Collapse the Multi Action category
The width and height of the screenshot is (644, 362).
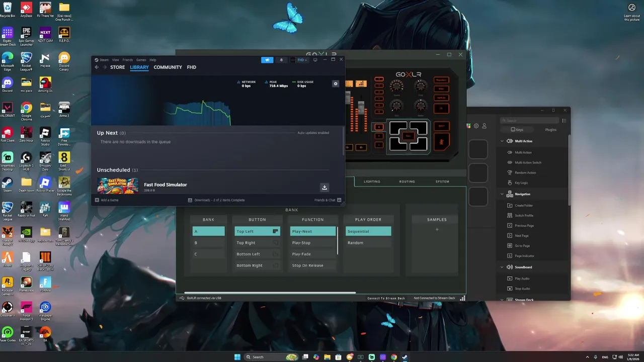pos(502,141)
